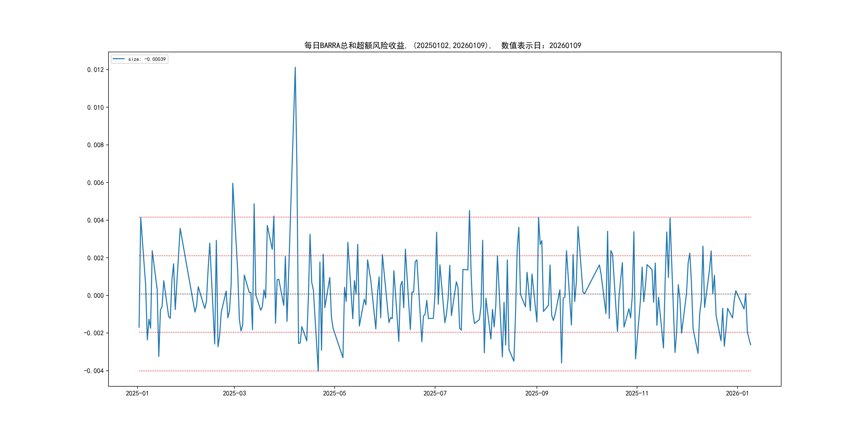Screen dimensions: 868x434
Task: Select the 2026-01 x-axis date label
Action: point(737,394)
